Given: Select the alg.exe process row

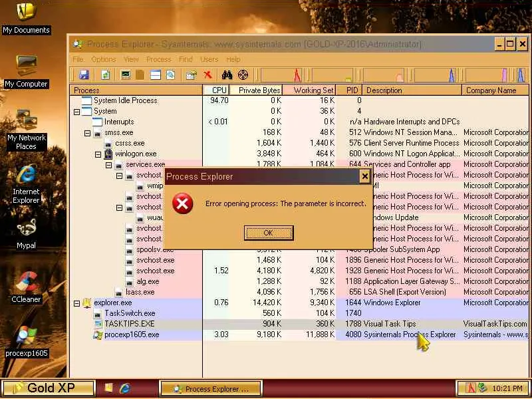Looking at the screenshot, I should tap(299, 281).
